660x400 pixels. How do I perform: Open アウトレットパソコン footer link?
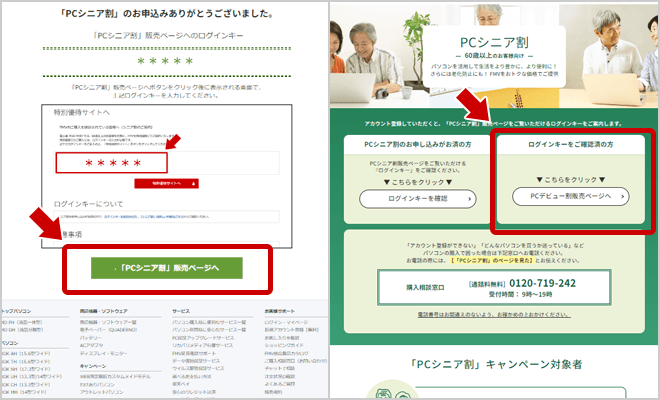click(101, 392)
